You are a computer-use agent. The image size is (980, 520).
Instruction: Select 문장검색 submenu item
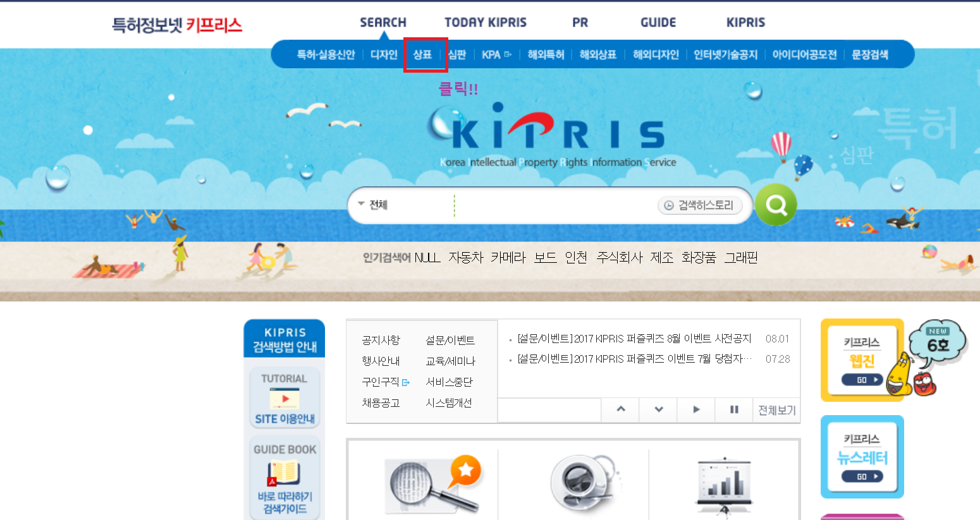pos(870,55)
